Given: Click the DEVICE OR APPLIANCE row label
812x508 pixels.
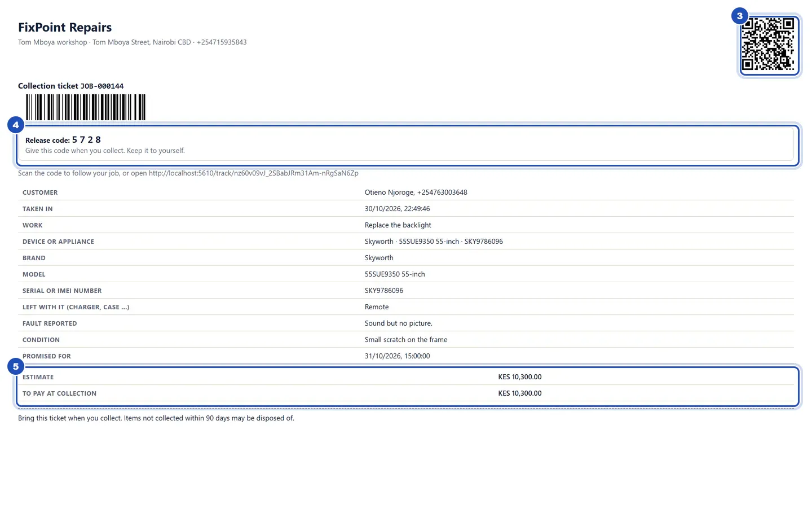Looking at the screenshot, I should coord(59,242).
